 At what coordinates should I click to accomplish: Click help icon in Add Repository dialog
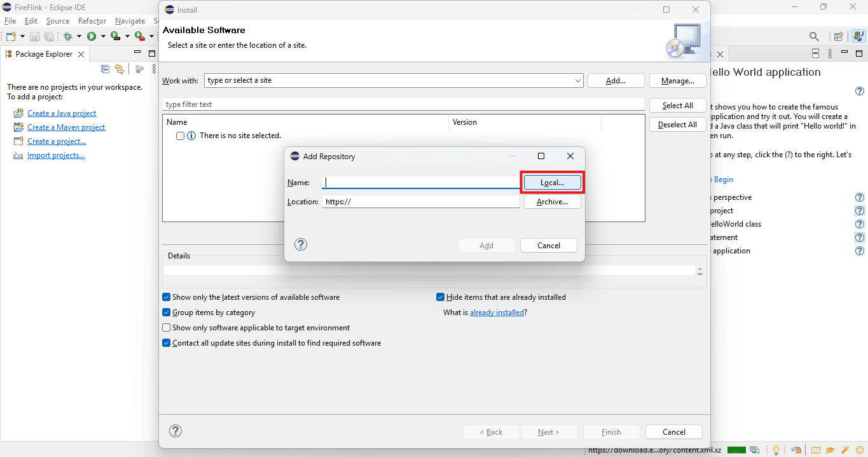301,244
